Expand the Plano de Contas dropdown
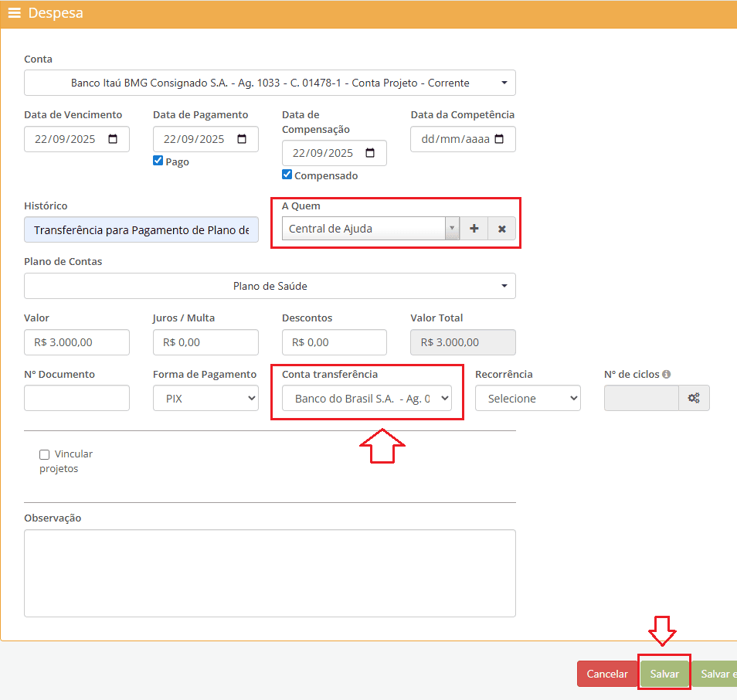737x700 pixels. [270, 286]
